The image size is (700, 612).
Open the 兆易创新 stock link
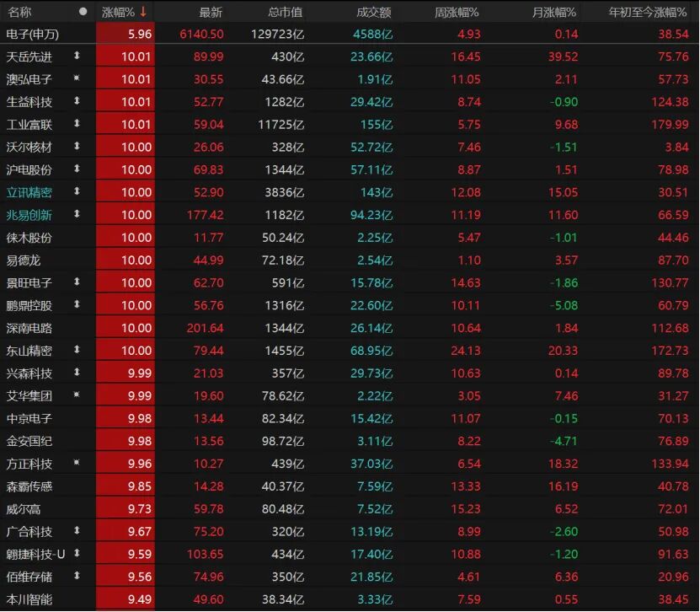(x=29, y=215)
